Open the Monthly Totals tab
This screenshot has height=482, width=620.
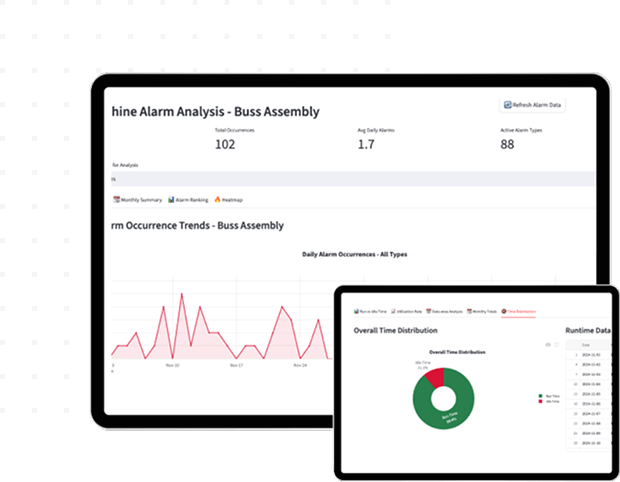[x=484, y=313]
